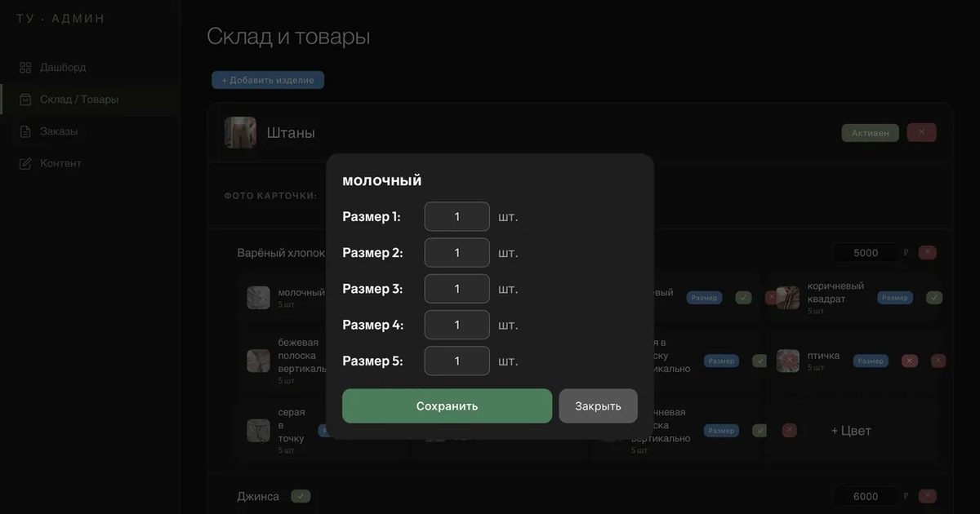The image size is (980, 514).
Task: Open the Дашборд sidebar icon
Action: [25, 68]
